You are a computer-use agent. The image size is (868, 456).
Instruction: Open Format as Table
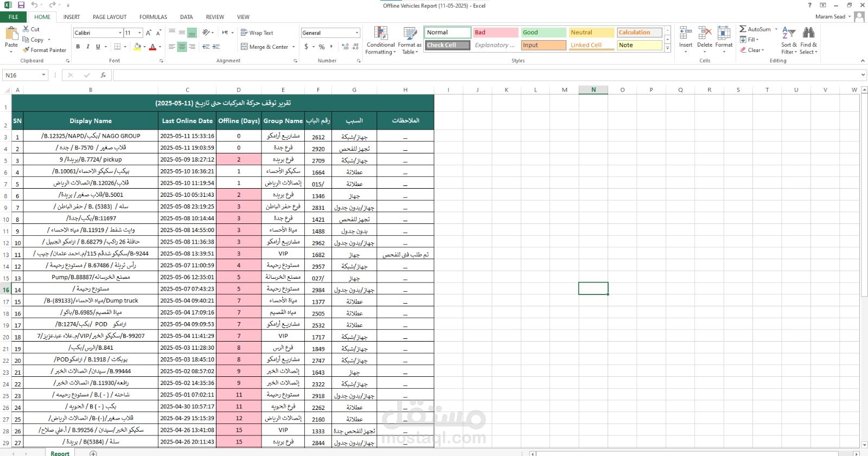410,41
